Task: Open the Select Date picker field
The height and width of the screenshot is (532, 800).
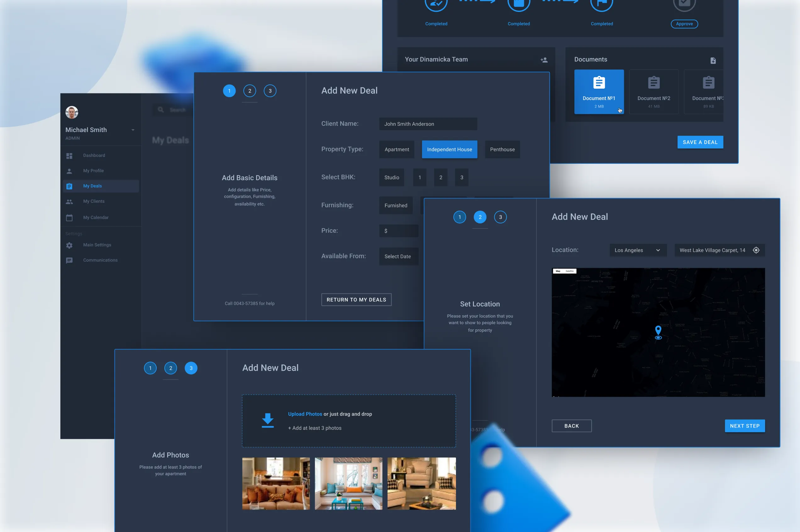Action: point(398,257)
